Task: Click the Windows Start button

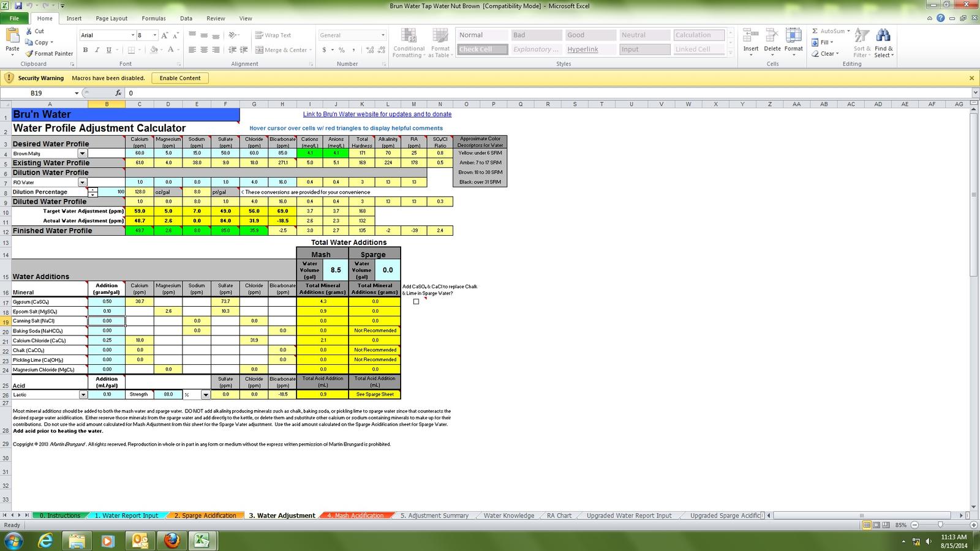Action: pyautogui.click(x=13, y=541)
